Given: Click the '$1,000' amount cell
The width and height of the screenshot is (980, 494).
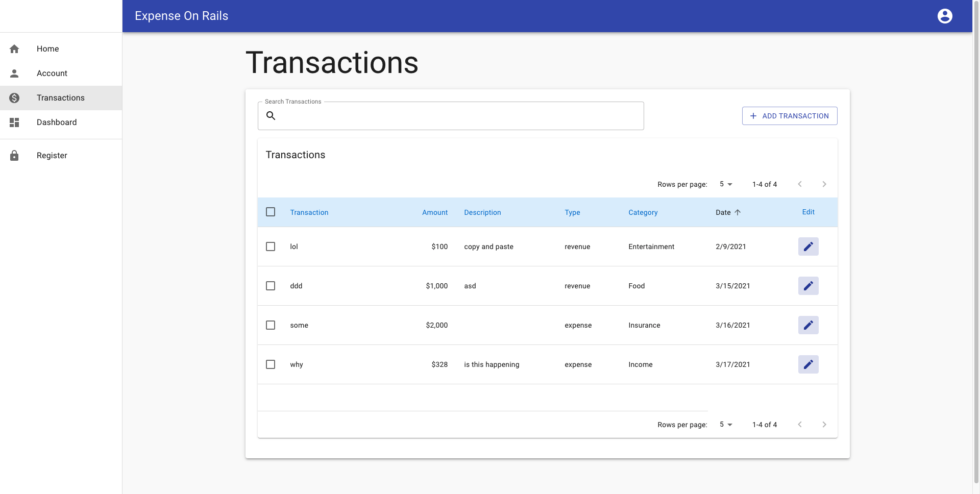Looking at the screenshot, I should click(x=437, y=286).
